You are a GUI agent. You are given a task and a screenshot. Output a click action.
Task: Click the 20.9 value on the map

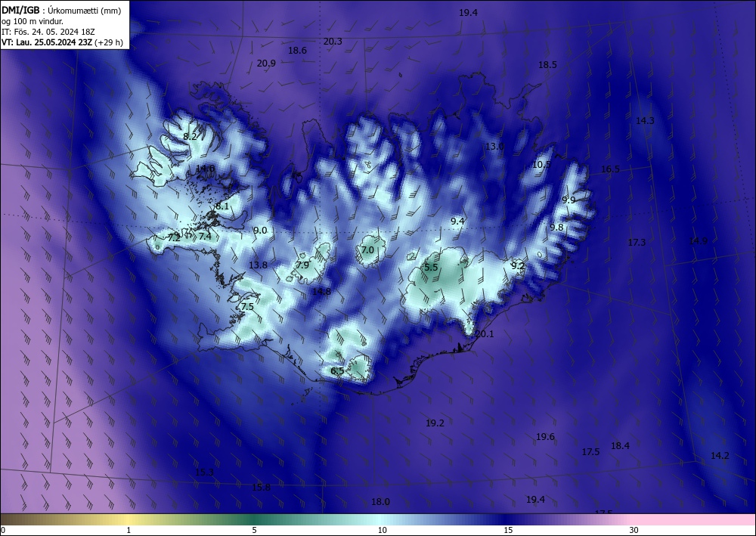click(x=266, y=64)
